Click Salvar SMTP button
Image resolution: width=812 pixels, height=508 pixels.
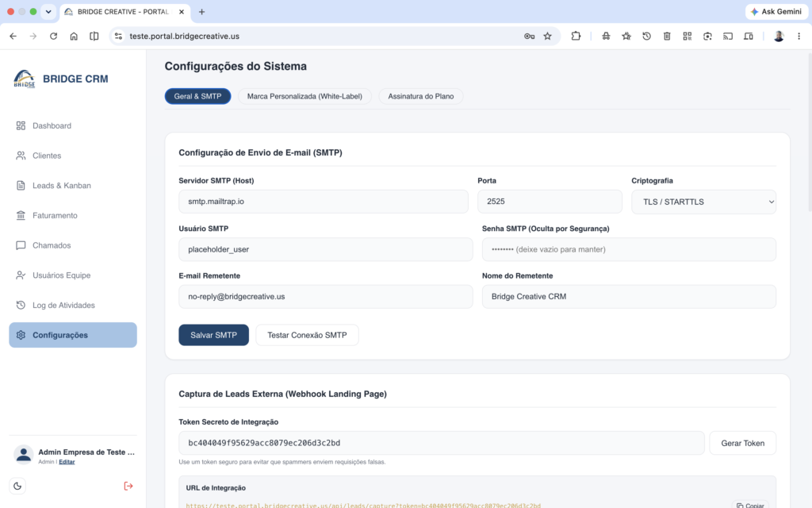click(x=213, y=335)
